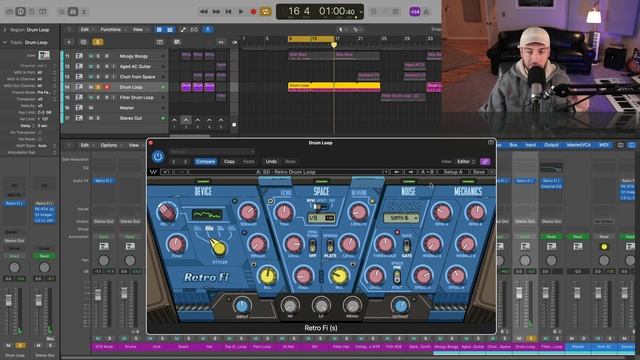The height and width of the screenshot is (360, 640).
Task: Select the MIDI filter tab in mixer
Action: [604, 145]
